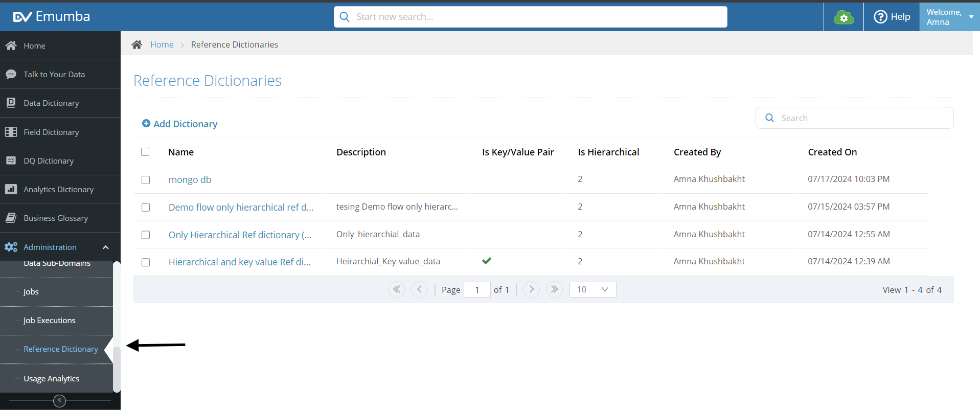Screen dimensions: 980x410
Task: Toggle the select-all header checkbox
Action: 145,152
